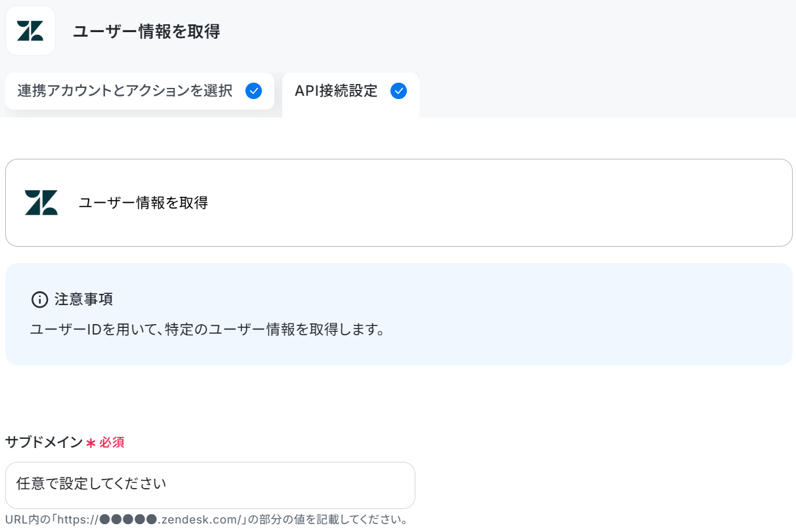Screen dimensions: 796x532
Task: Click the Zendesk logo inside the action card
Action: pos(41,203)
